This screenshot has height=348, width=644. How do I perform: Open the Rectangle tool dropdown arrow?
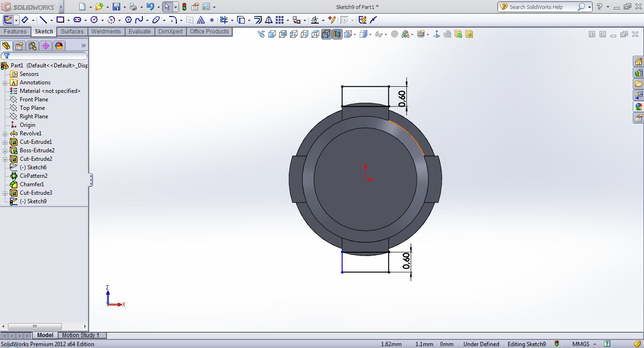68,20
